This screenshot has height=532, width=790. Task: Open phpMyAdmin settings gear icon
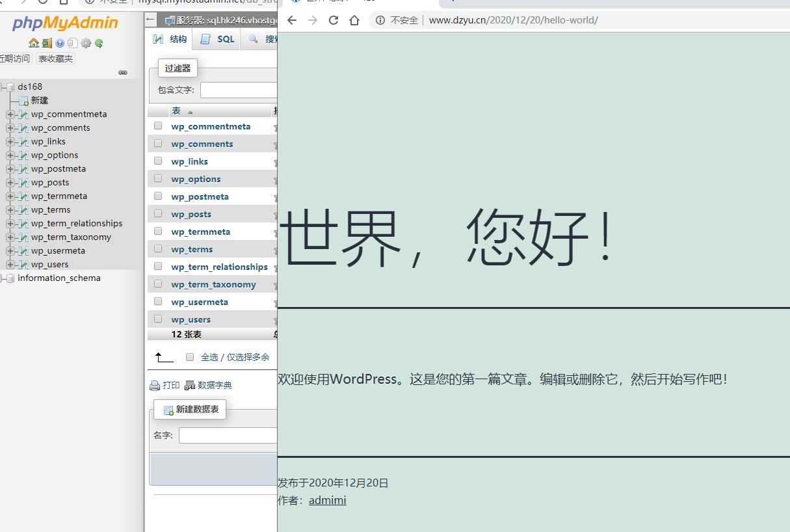tap(85, 43)
